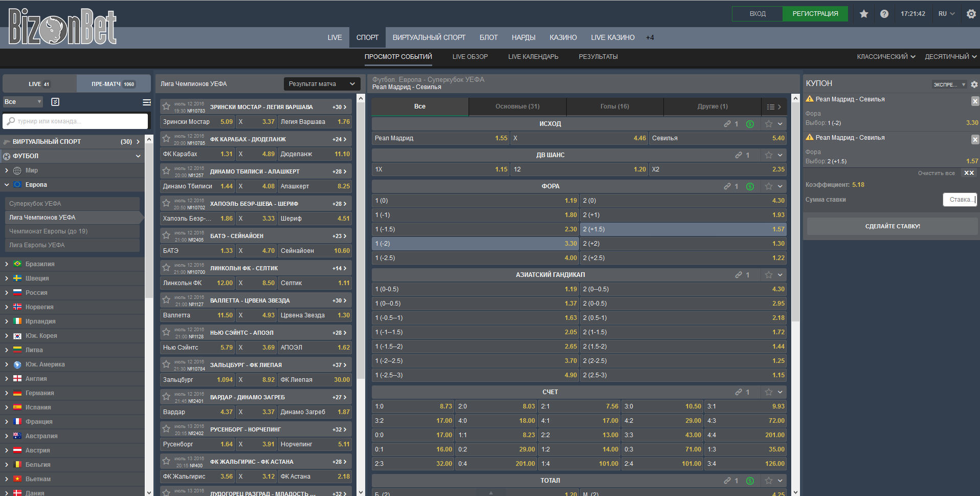
Task: Click the match list scrollbar down arrow
Action: [361, 492]
